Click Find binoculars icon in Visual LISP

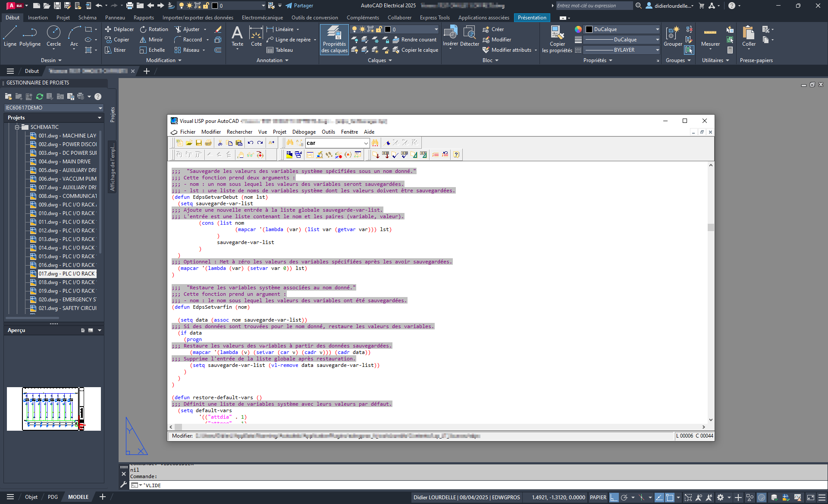click(290, 143)
